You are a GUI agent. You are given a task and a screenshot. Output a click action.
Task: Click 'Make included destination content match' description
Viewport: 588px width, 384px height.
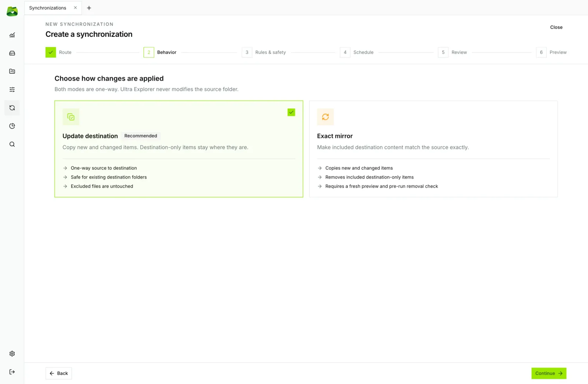coord(393,147)
